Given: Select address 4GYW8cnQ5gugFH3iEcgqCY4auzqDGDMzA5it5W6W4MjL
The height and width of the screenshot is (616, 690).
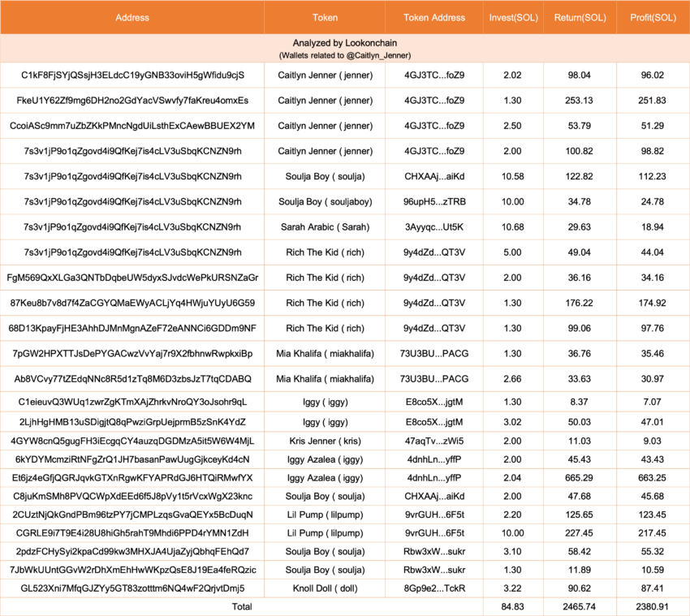Looking at the screenshot, I should [132, 441].
